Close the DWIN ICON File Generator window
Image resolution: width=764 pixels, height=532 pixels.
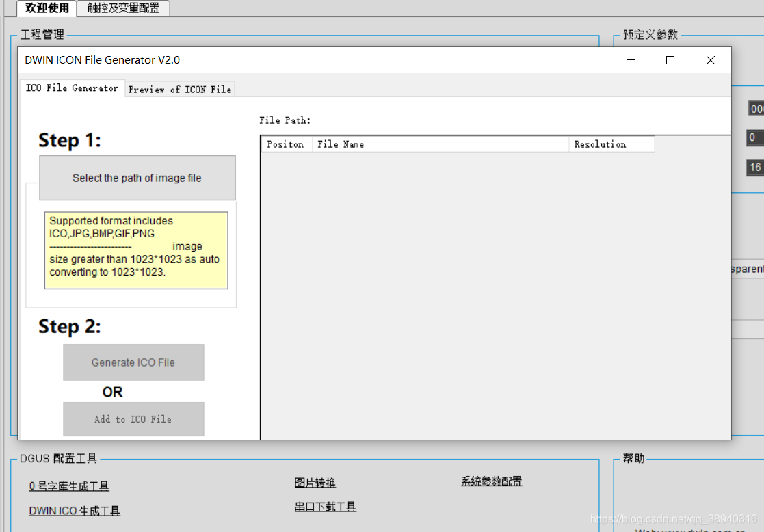[711, 60]
